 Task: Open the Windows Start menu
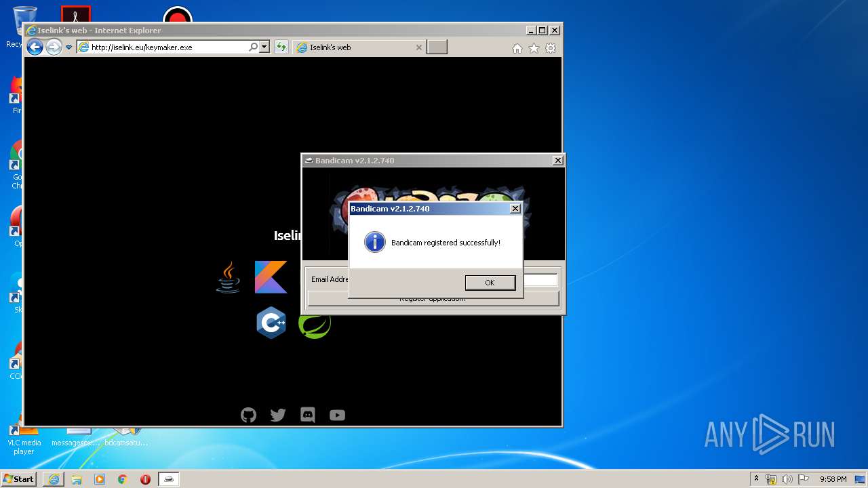pyautogui.click(x=18, y=479)
